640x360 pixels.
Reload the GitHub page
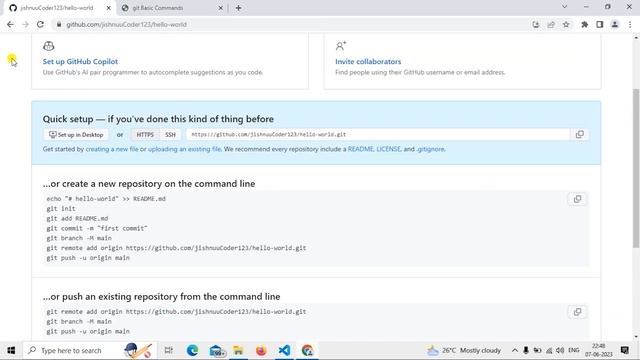click(x=40, y=24)
